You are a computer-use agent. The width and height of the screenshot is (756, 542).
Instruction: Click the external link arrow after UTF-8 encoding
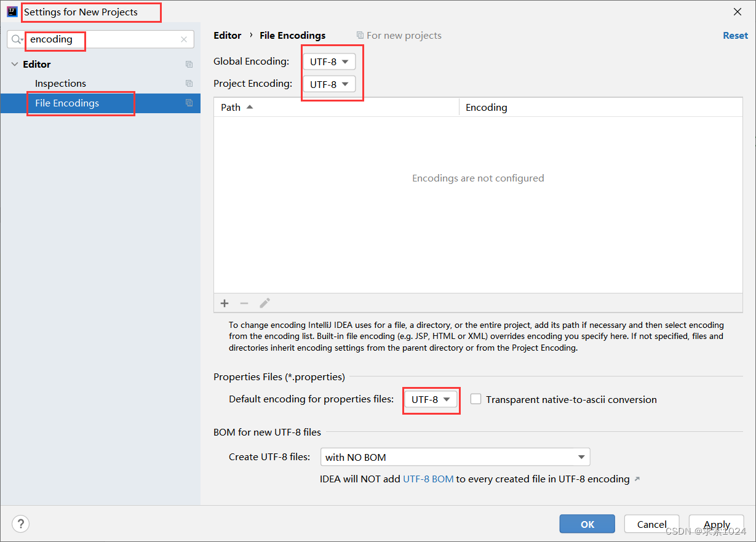click(x=637, y=479)
